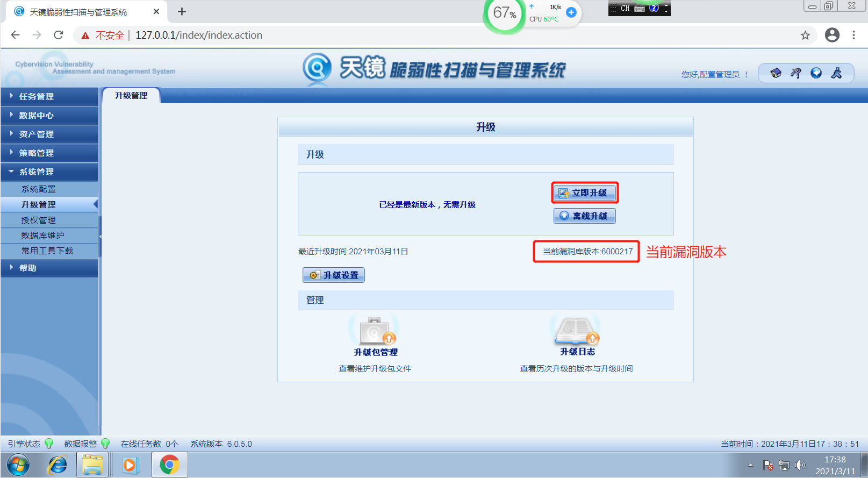Select the 升级管理 content tab
Image resolution: width=868 pixels, height=478 pixels.
131,96
